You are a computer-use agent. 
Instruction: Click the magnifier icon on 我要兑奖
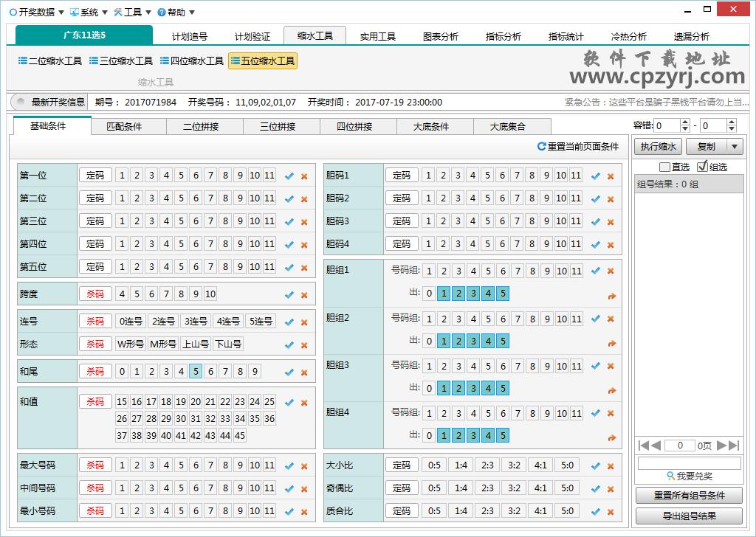point(670,474)
